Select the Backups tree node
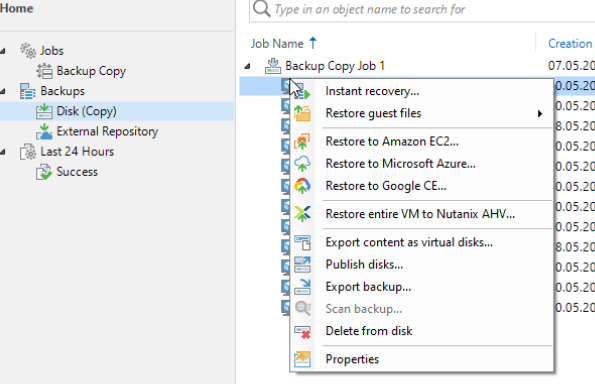595x384 pixels. point(63,91)
